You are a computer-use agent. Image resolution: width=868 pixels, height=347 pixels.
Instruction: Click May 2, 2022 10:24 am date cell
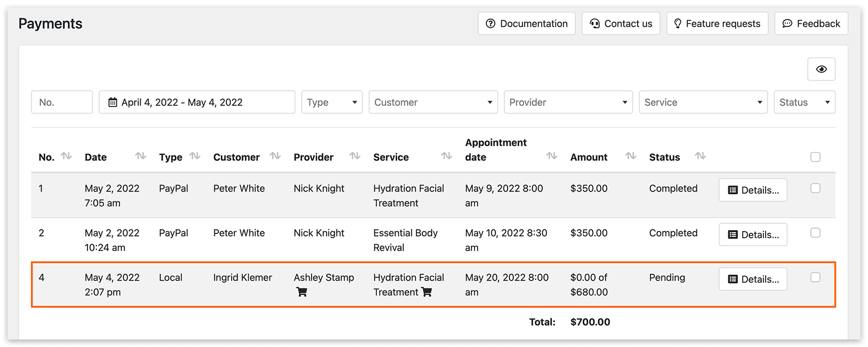click(112, 240)
